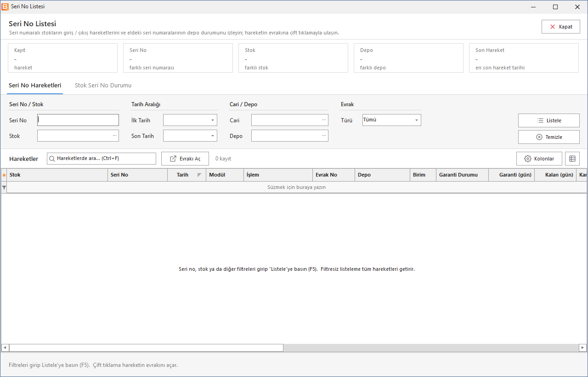Sort by the Seri No column header

coord(138,175)
